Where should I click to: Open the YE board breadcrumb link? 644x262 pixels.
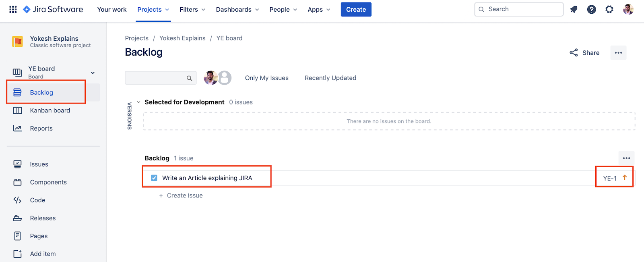229,38
